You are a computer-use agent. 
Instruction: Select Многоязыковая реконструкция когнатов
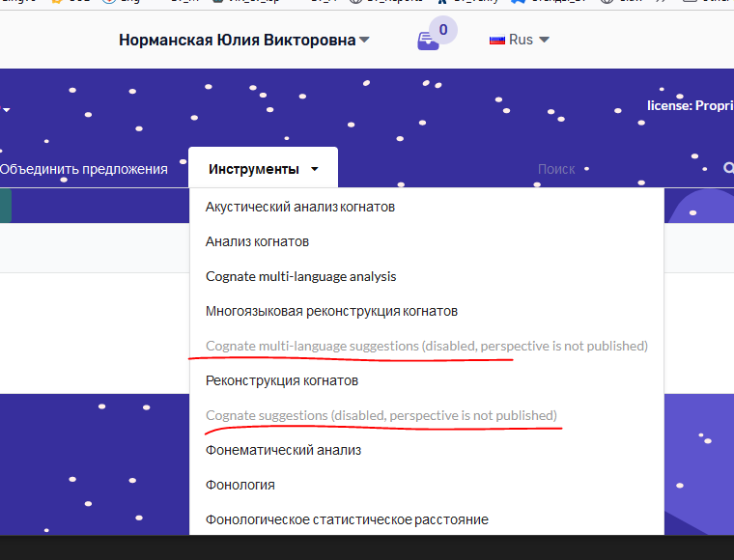point(331,311)
